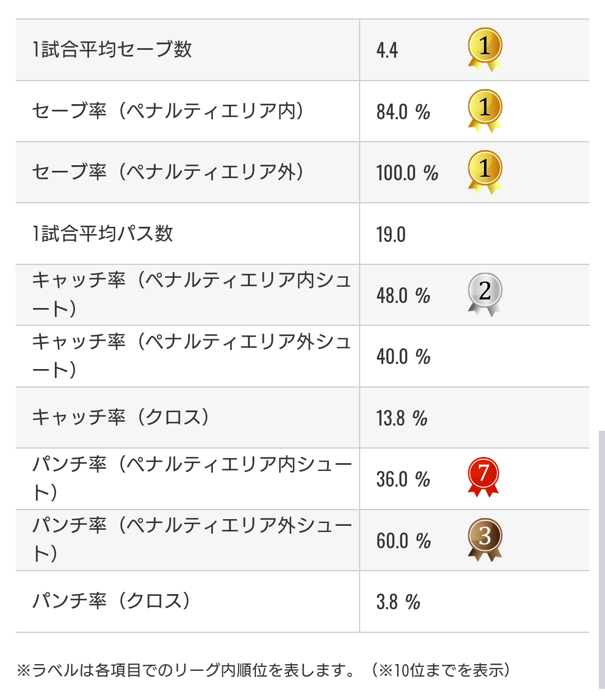Click red rank 7 ribbon icon
Viewport: 605px width, 700px height.
(x=483, y=478)
